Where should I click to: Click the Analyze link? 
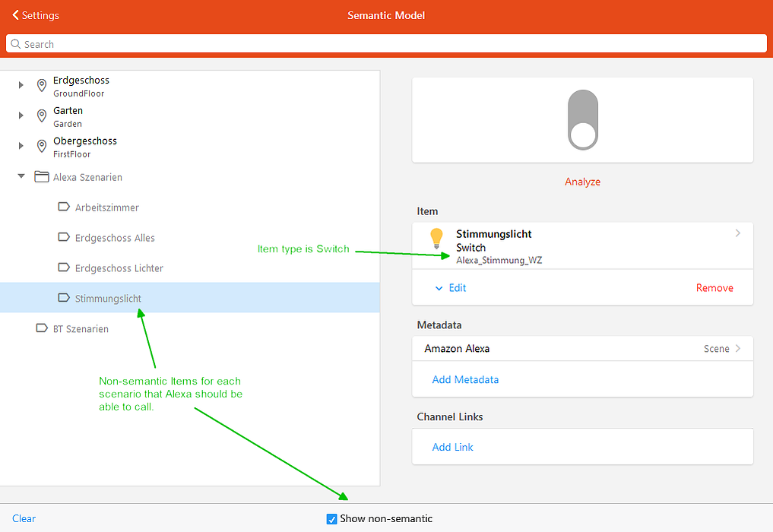coord(582,182)
